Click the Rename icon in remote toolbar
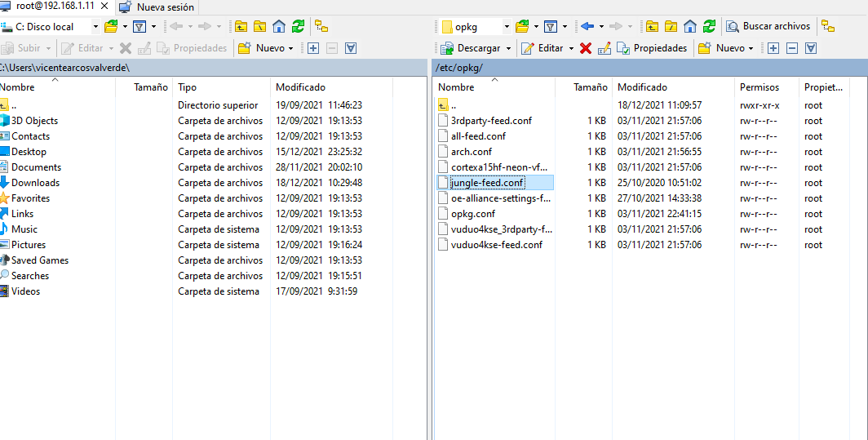Viewport: 868px width, 440px height. tap(604, 48)
